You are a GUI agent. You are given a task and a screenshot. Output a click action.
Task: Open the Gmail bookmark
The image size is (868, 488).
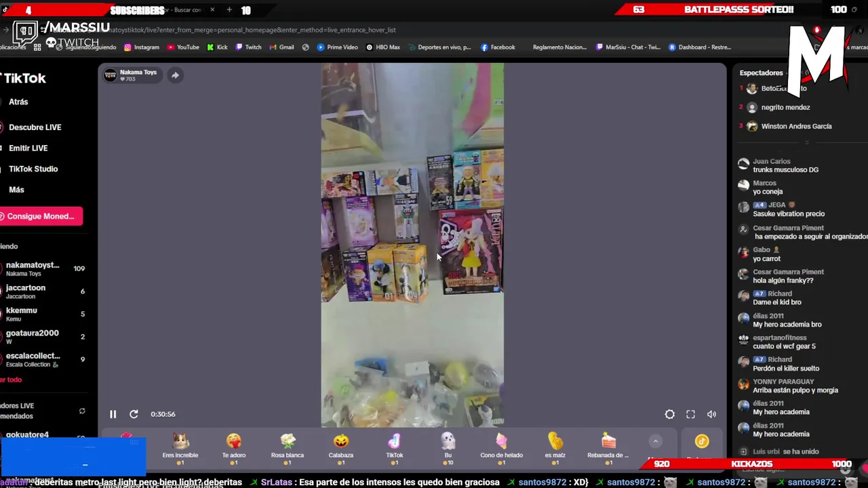pos(281,47)
